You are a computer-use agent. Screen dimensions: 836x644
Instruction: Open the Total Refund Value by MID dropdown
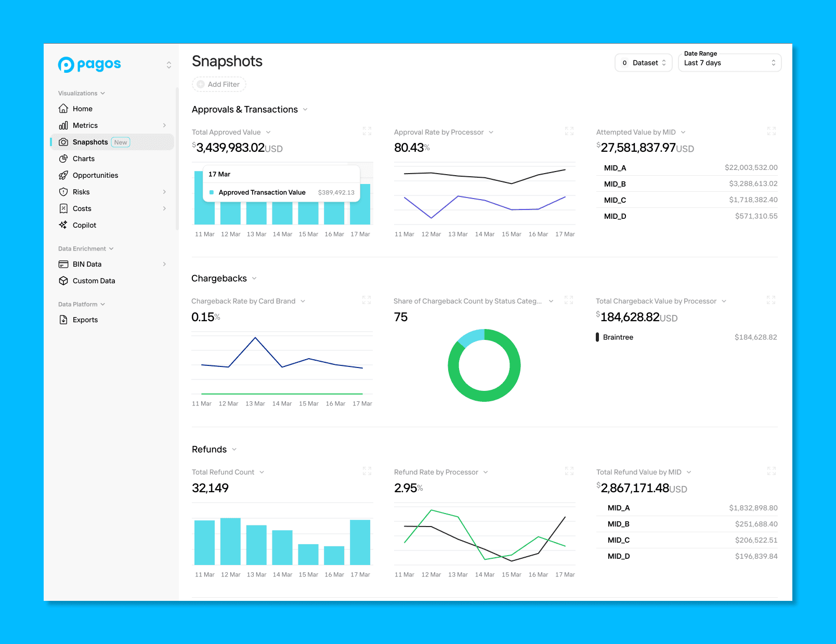click(x=689, y=472)
